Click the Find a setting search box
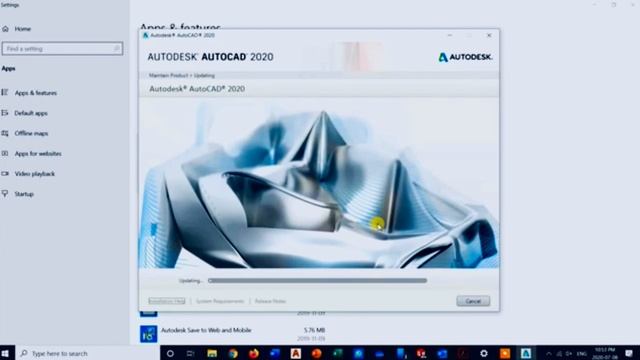Viewport: 640px width, 360px height. tap(62, 49)
